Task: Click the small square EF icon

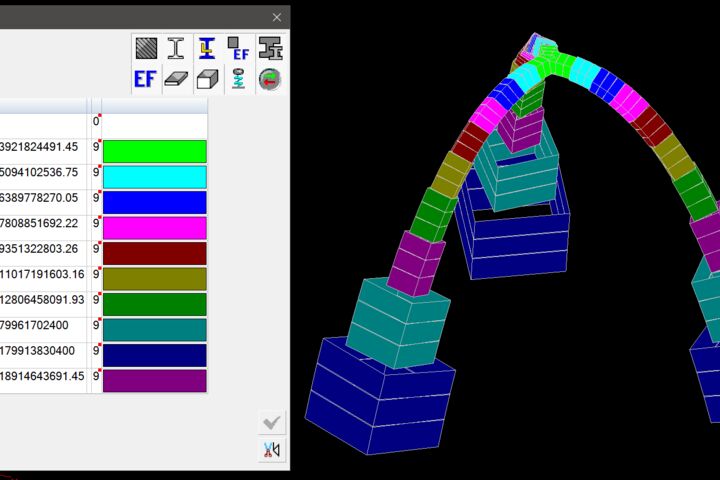Action: tap(238, 48)
